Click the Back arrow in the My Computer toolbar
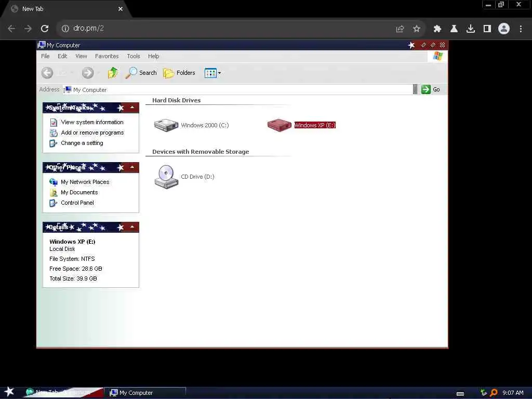 47,73
